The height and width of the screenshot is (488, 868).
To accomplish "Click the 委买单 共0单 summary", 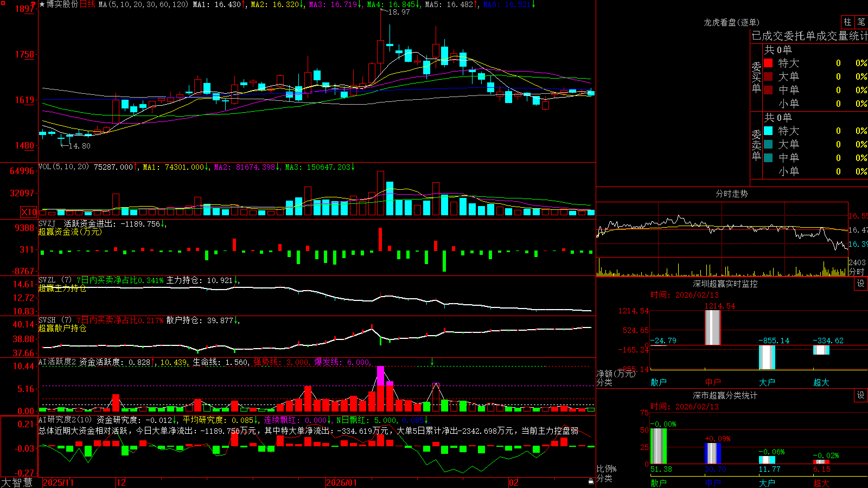I will coord(778,50).
